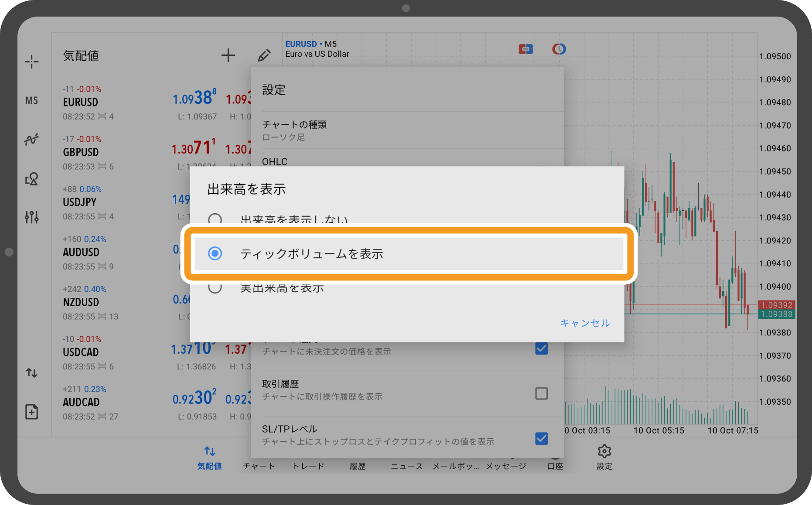
Task: Tap the red 1.09392 price label
Action: coord(777,305)
